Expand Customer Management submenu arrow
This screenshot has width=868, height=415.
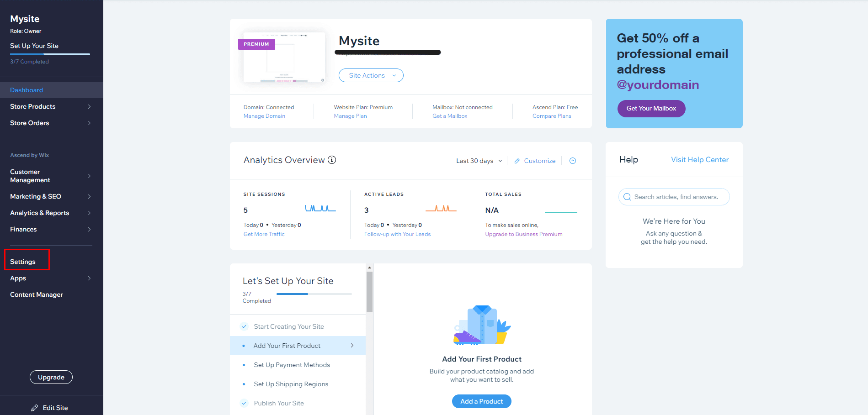(x=89, y=176)
